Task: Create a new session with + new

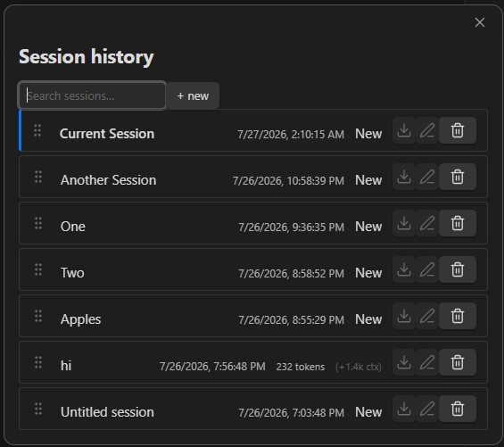Action: click(x=193, y=95)
